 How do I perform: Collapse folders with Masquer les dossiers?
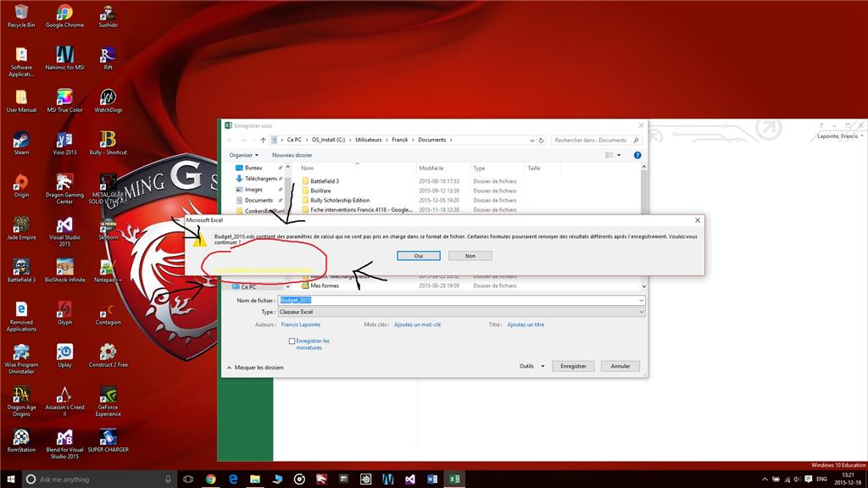(x=255, y=368)
